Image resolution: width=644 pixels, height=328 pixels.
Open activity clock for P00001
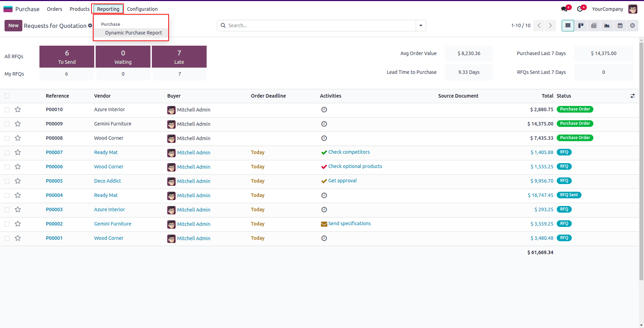click(324, 238)
